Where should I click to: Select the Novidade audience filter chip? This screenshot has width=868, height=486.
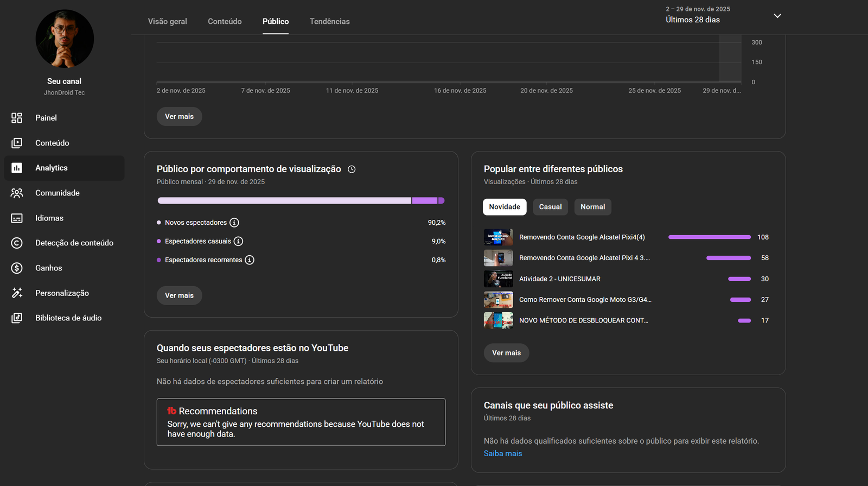click(505, 207)
